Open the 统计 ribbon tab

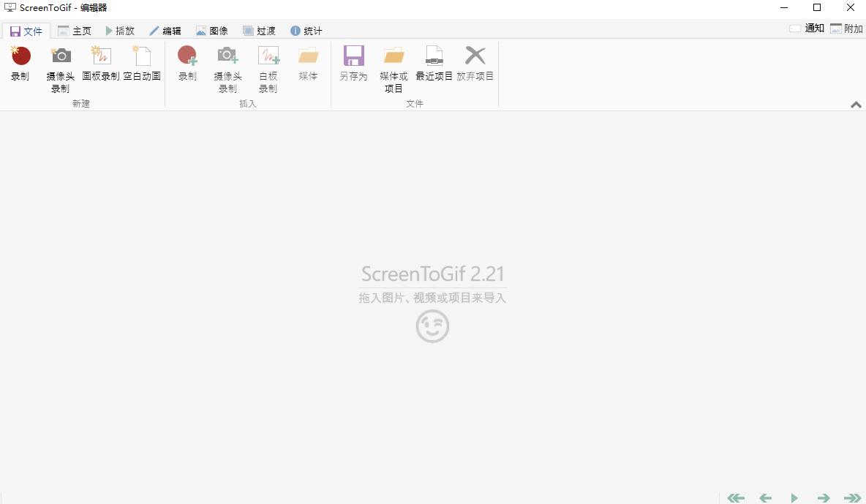pos(306,31)
